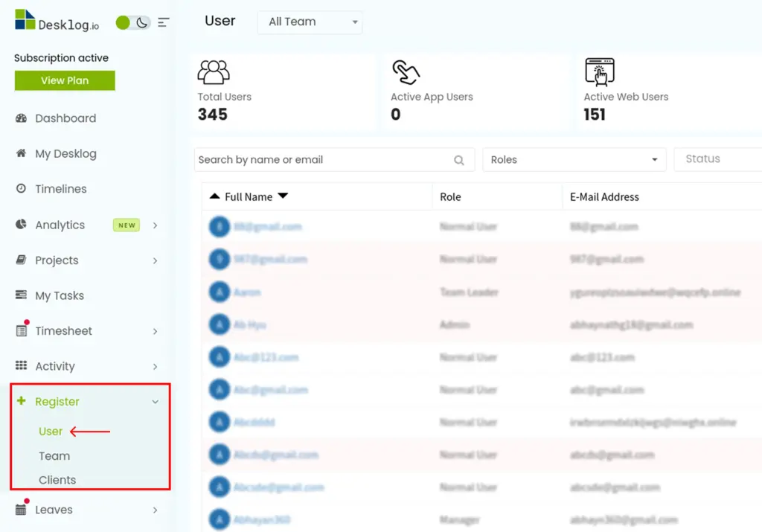Sort Full Name column descending arrow
Viewport: 762px width, 532px height.
pyautogui.click(x=283, y=196)
